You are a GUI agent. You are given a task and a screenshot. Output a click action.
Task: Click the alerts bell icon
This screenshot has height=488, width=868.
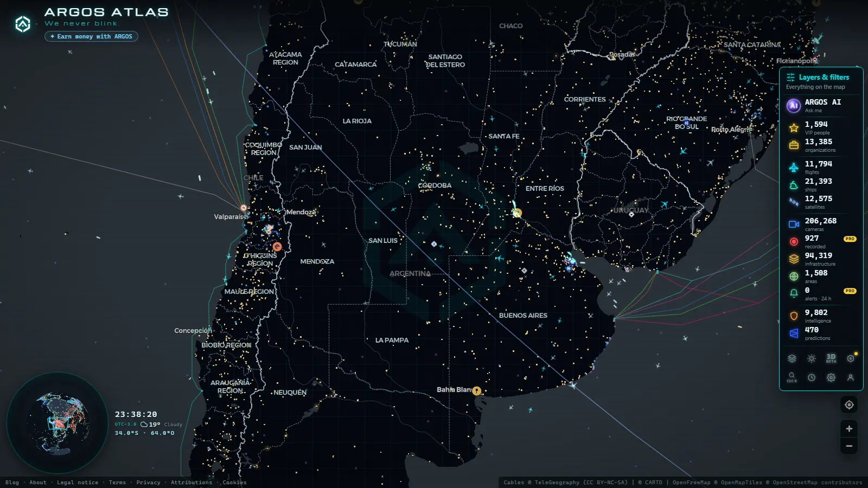[x=794, y=293]
